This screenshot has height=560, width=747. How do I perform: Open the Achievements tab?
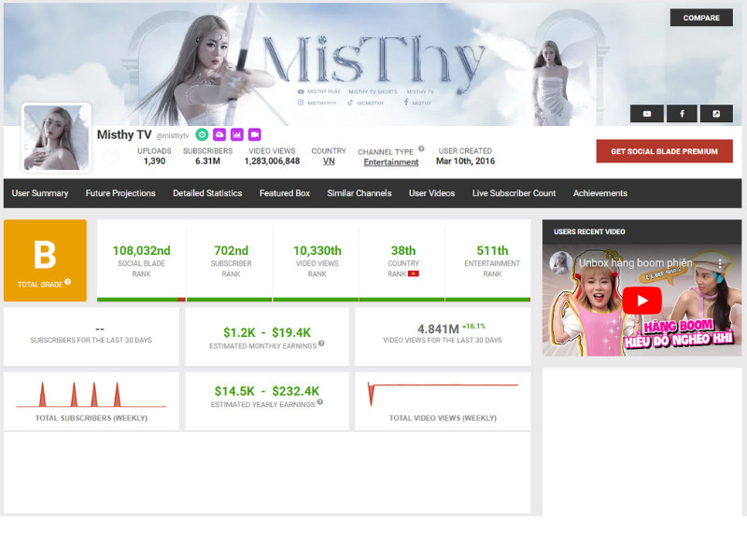click(x=599, y=193)
